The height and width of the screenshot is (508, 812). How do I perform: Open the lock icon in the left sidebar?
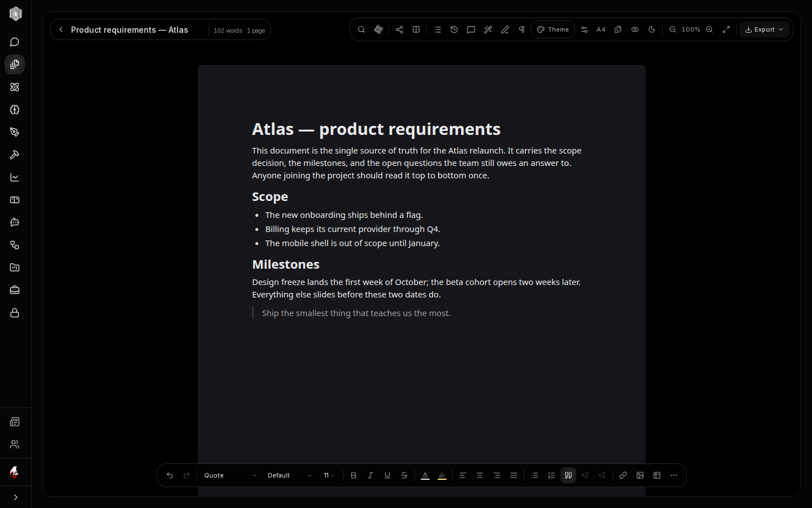(x=15, y=313)
